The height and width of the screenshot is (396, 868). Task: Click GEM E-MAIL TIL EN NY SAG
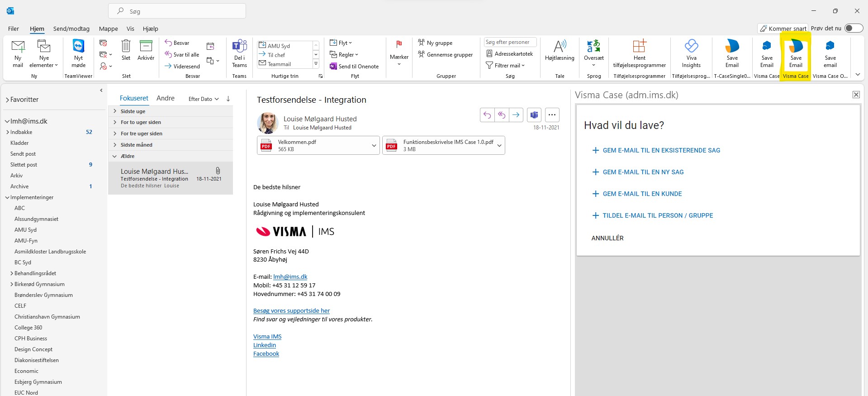pos(638,172)
